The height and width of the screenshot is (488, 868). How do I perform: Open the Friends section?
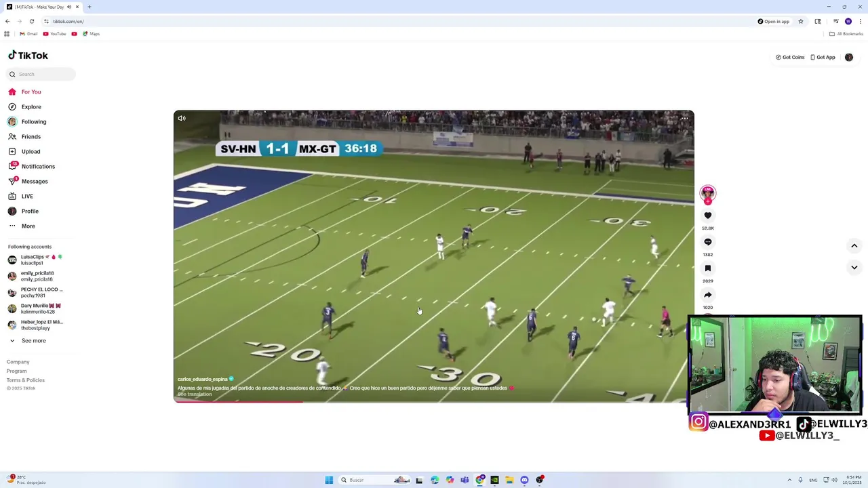pyautogui.click(x=25, y=136)
